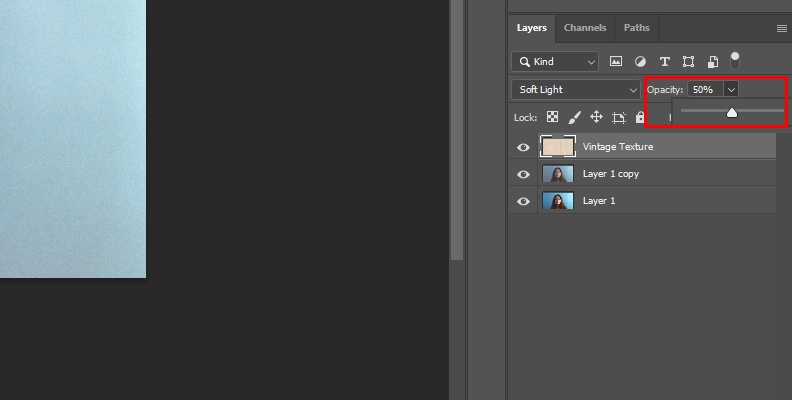The height and width of the screenshot is (400, 792).
Task: Click the Layer 1 name text
Action: point(599,201)
